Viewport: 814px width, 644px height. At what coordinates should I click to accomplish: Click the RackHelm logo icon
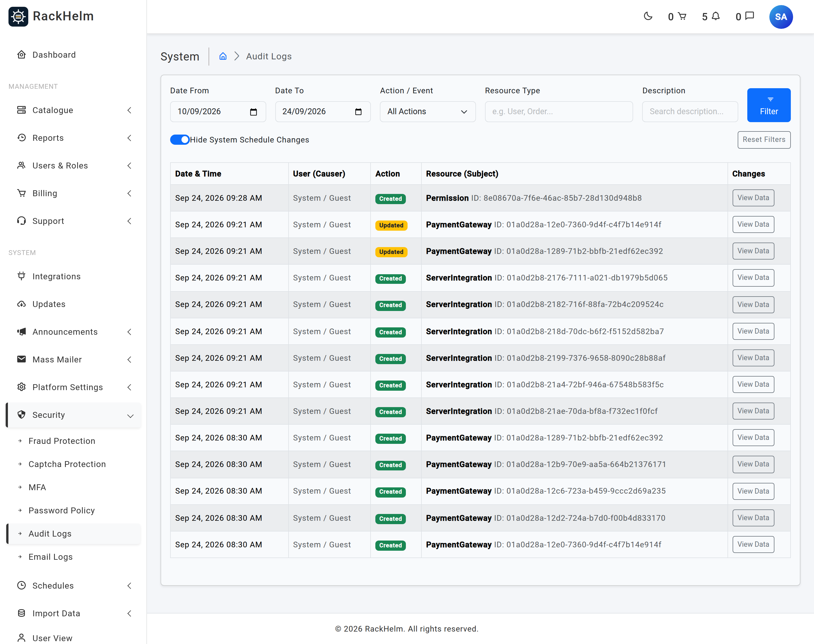pyautogui.click(x=18, y=17)
